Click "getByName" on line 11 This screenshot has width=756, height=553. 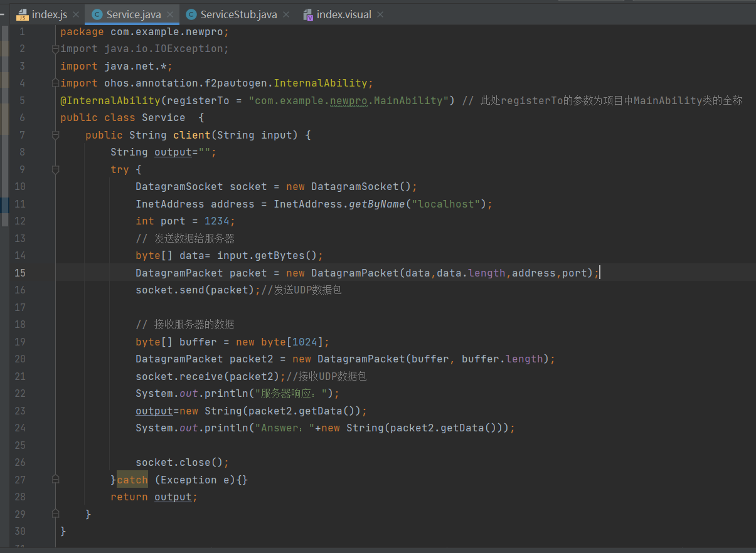click(377, 204)
